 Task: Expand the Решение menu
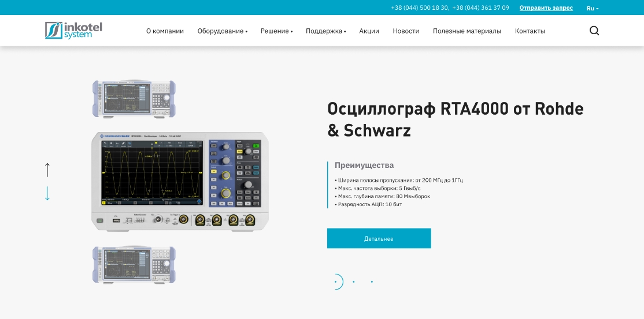click(x=276, y=31)
